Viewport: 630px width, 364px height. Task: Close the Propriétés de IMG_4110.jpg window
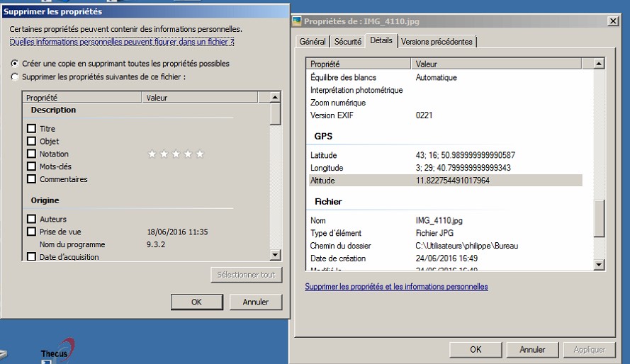pos(613,21)
